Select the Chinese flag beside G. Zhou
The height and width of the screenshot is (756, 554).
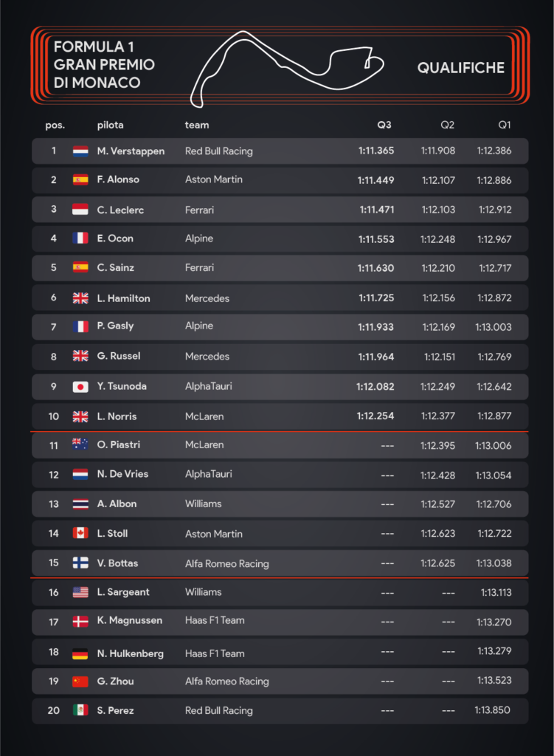(80, 681)
